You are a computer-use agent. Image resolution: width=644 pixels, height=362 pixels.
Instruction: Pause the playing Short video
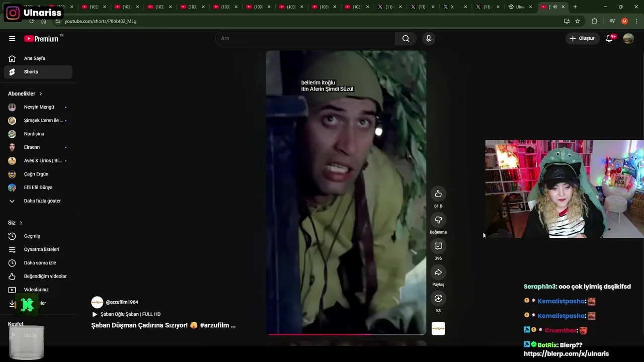click(346, 193)
